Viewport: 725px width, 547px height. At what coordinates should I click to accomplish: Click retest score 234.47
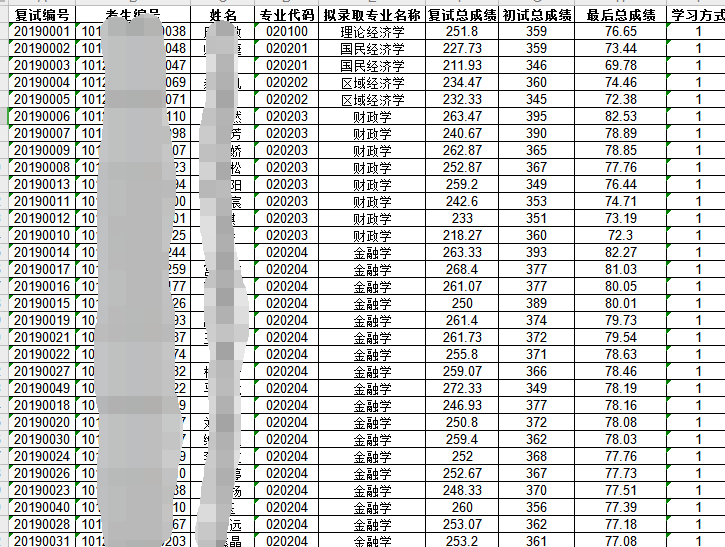[462, 82]
